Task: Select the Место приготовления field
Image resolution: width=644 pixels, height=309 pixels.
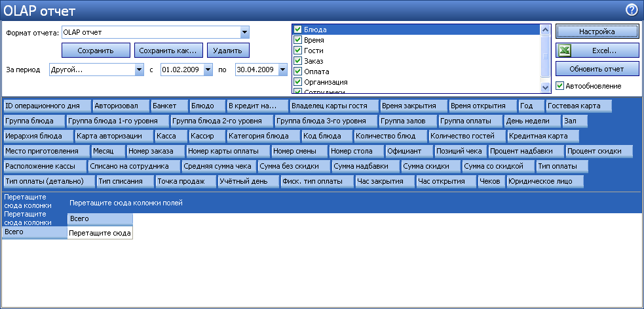Action: pyautogui.click(x=47, y=151)
